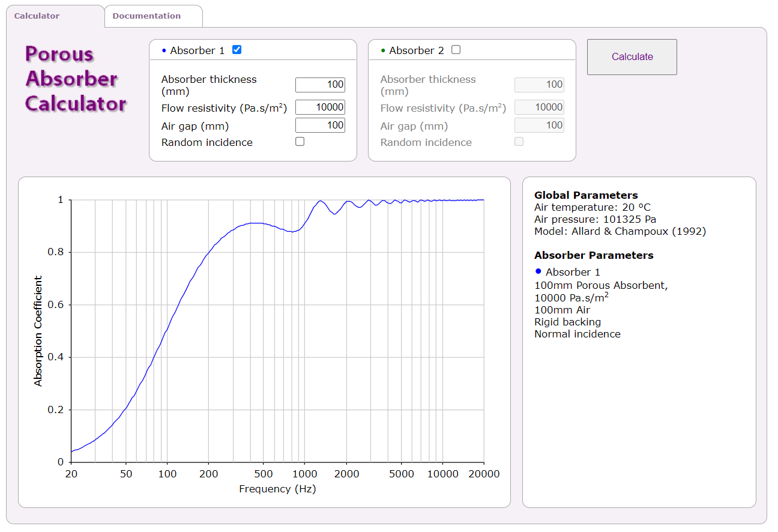Disable the Absorber 1 checkbox

[x=237, y=50]
